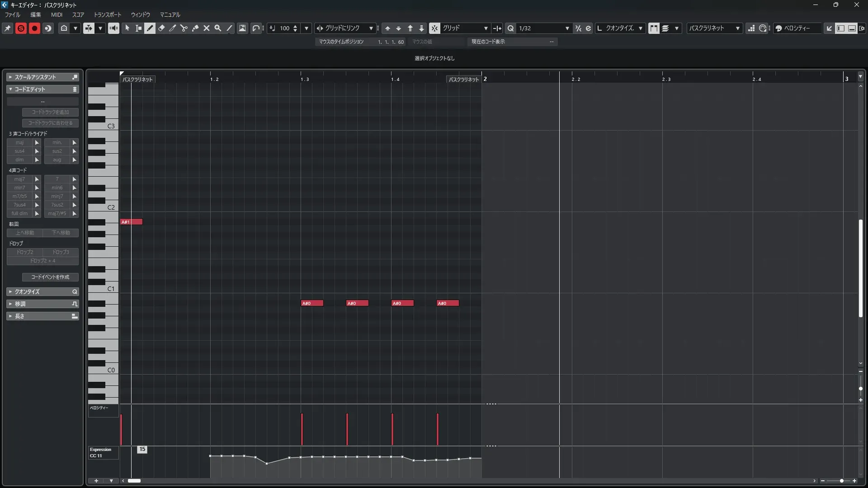Select the Glue tool
Image resolution: width=868 pixels, height=488 pixels.
pyautogui.click(x=195, y=28)
